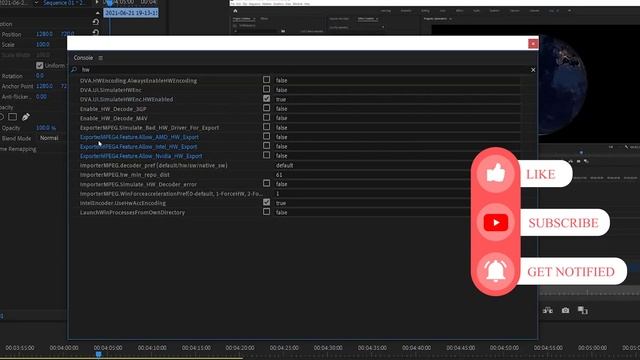
Task: Click the Scale 100.0 value
Action: point(42,44)
